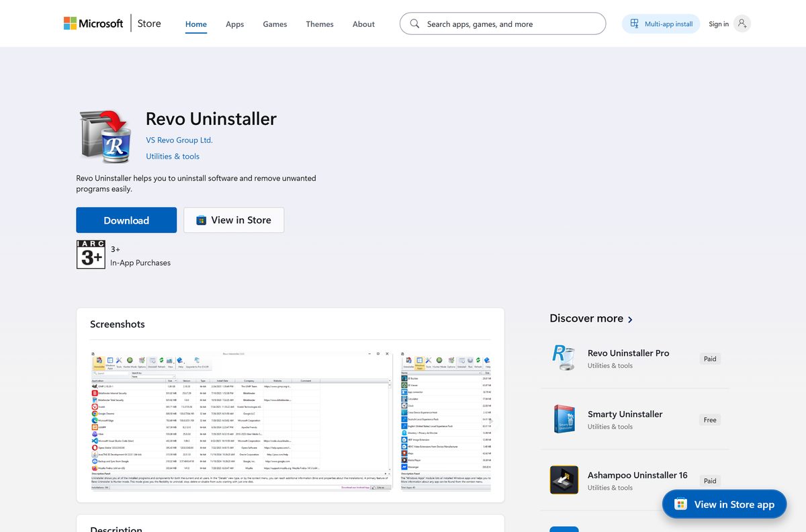Open the VS Revo Group Ltd. publisher link
The height and width of the screenshot is (532, 806).
click(179, 140)
